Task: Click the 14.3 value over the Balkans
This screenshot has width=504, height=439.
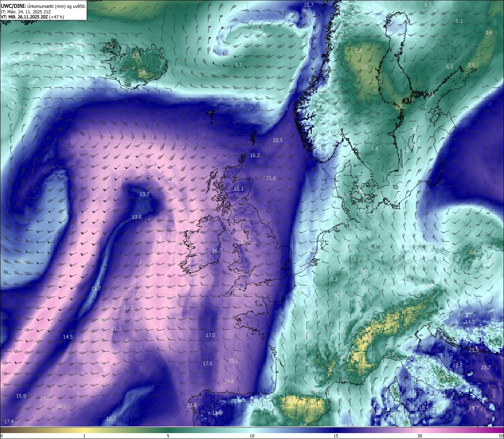Action: coord(470,322)
